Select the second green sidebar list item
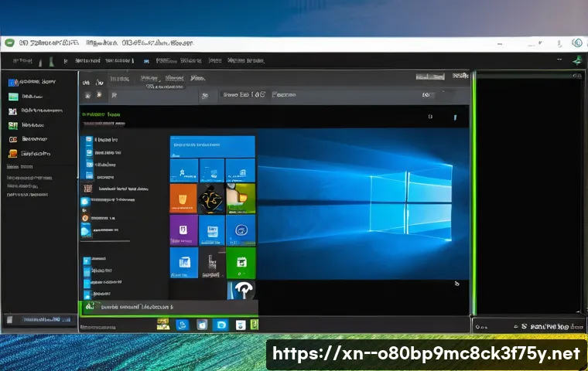This screenshot has width=588, height=371. coord(12,124)
